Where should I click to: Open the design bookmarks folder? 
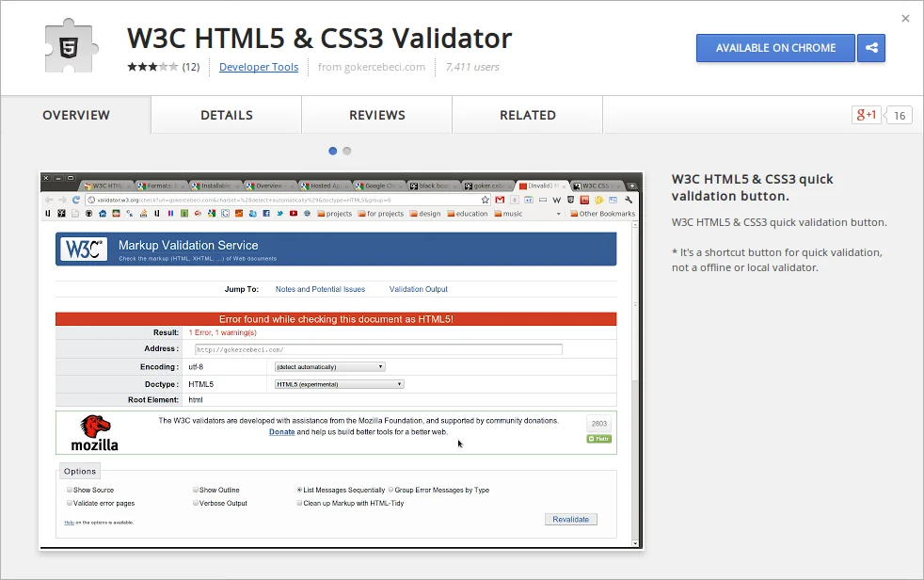pos(425,214)
